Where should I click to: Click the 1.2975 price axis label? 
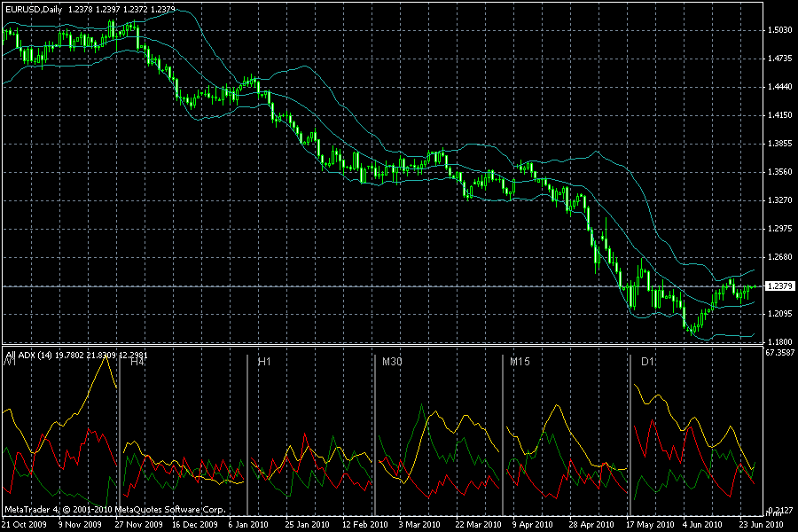(x=779, y=229)
